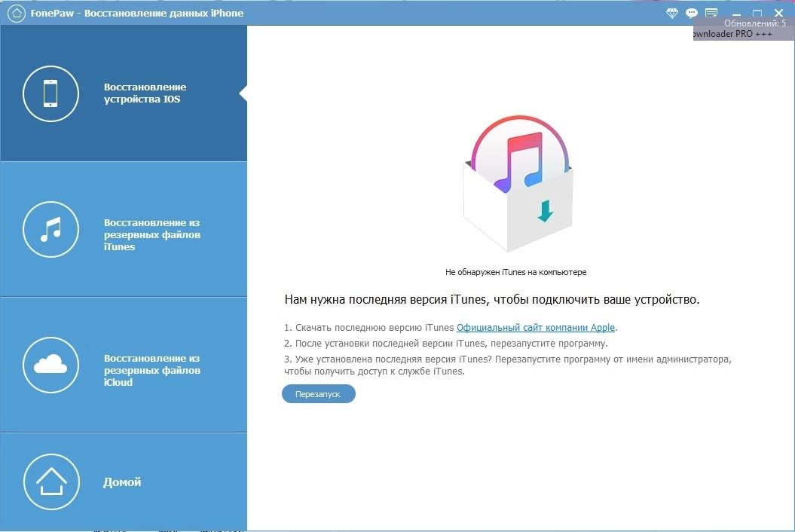Go to Домой in sidebar
795x532 pixels.
click(124, 482)
